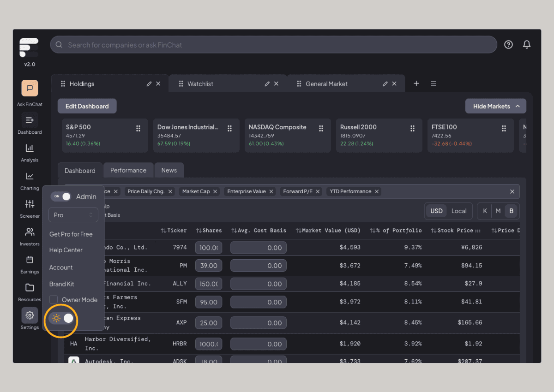Open the Investors people icon

(x=30, y=232)
